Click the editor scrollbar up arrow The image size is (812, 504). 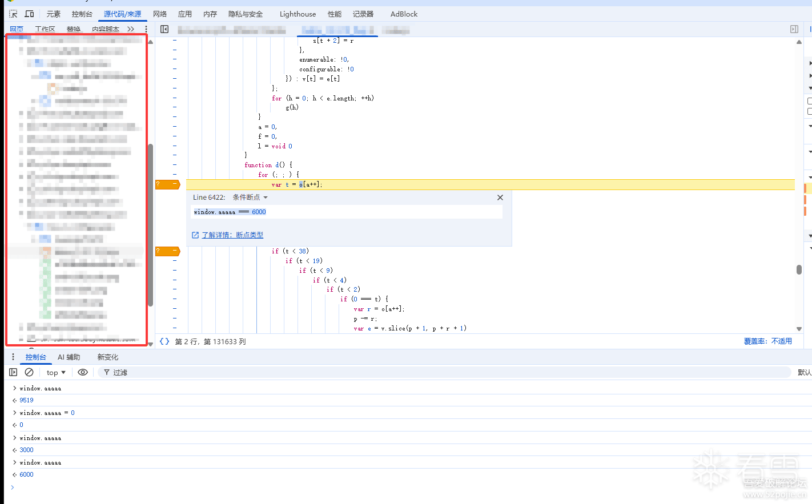799,42
